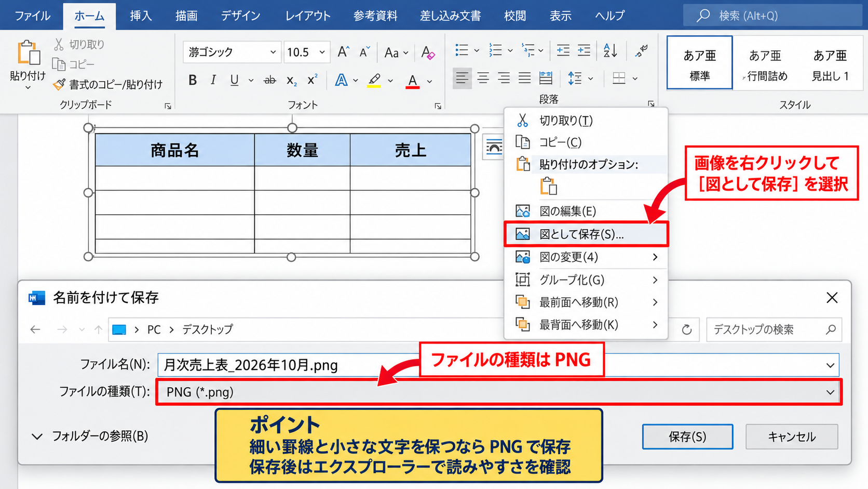
Task: Apply italic formatting to the selection
Action: click(213, 80)
